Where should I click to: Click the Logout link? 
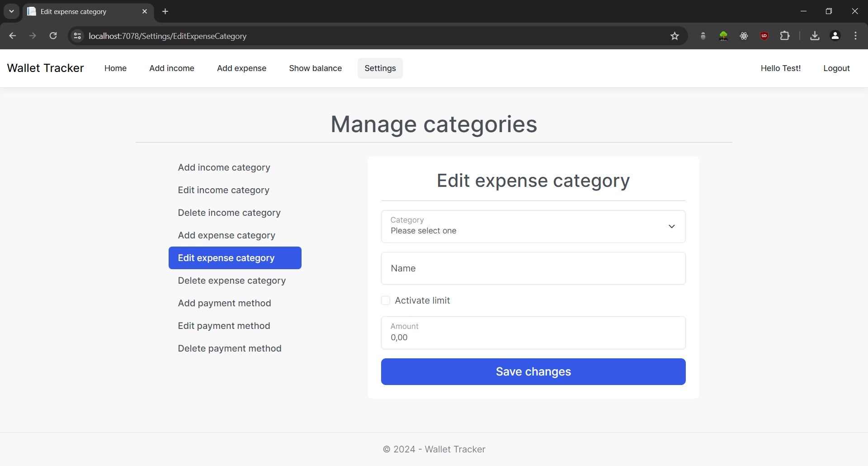[836, 68]
